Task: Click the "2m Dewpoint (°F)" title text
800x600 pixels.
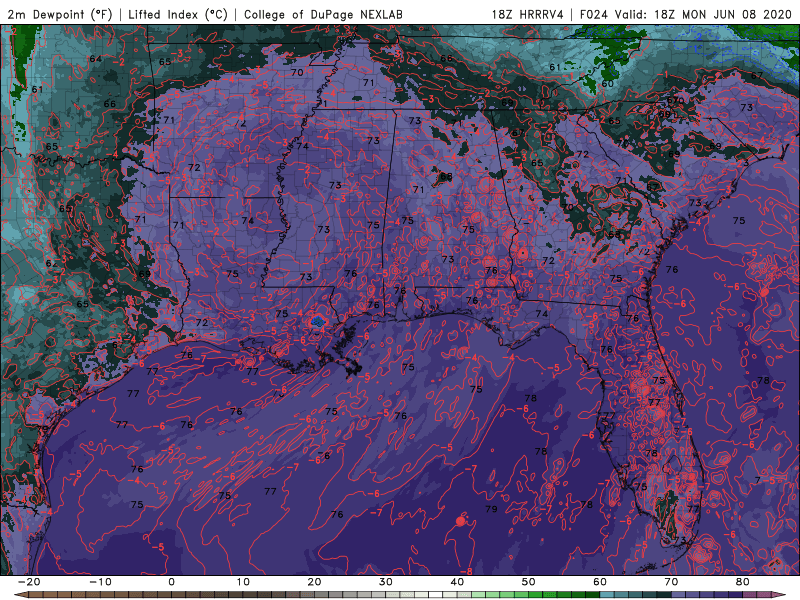Action: (59, 15)
